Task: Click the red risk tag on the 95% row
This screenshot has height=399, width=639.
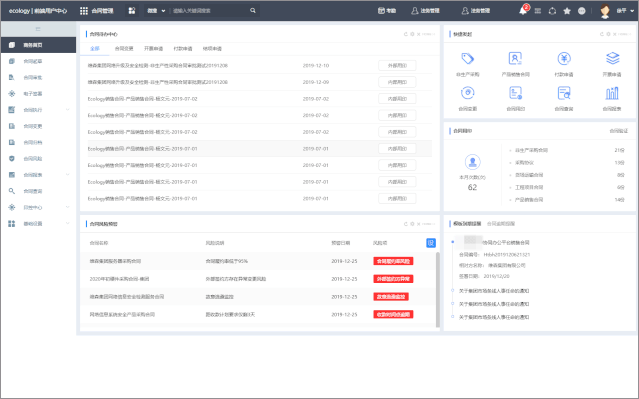Action: (x=393, y=261)
